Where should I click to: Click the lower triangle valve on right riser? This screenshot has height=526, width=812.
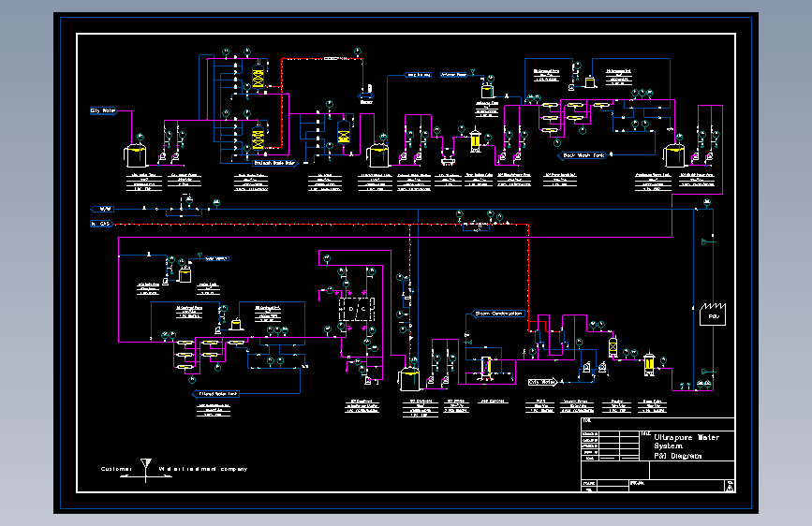[706, 372]
